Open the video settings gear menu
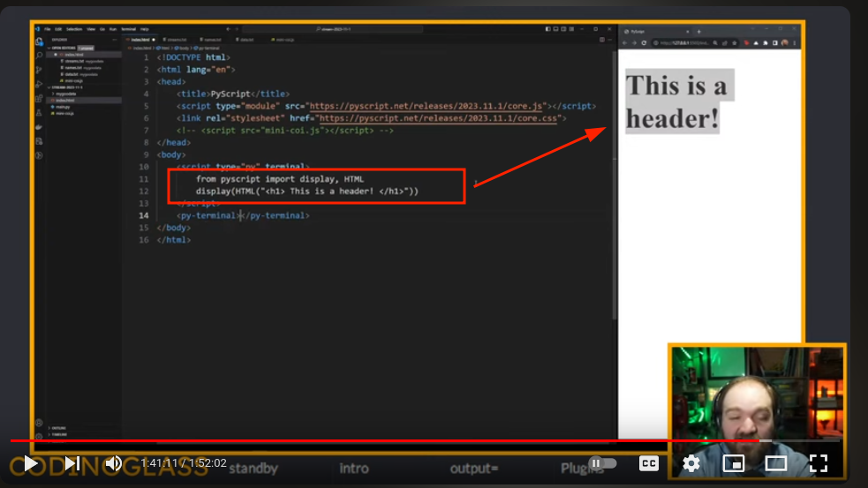Screen dimensions: 868x488 691,463
